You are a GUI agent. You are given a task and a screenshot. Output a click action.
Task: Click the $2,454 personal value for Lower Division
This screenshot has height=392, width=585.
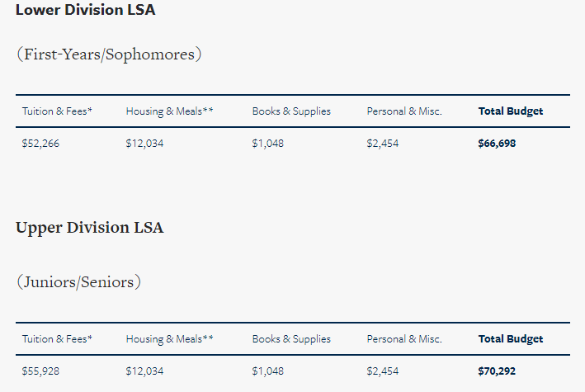click(x=383, y=144)
